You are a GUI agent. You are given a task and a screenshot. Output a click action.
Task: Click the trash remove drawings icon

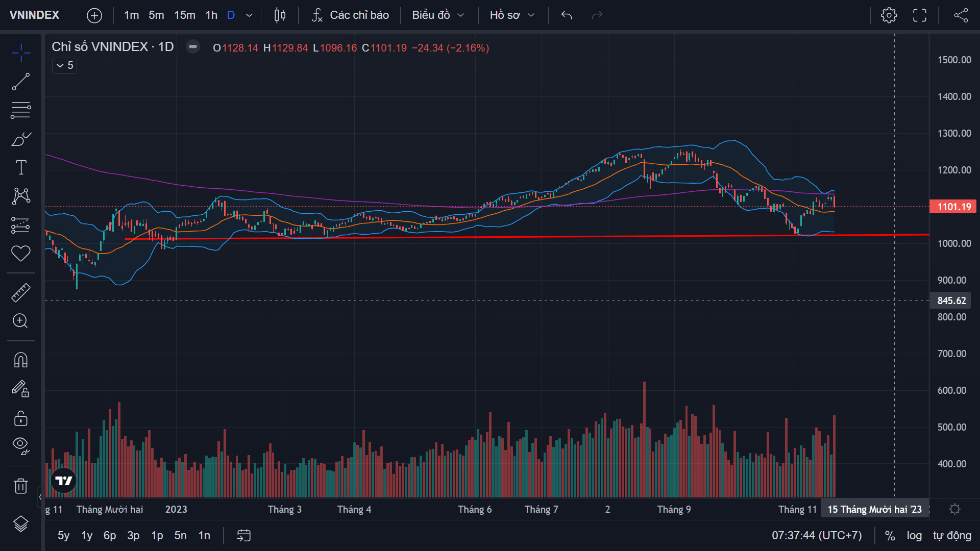coord(21,486)
